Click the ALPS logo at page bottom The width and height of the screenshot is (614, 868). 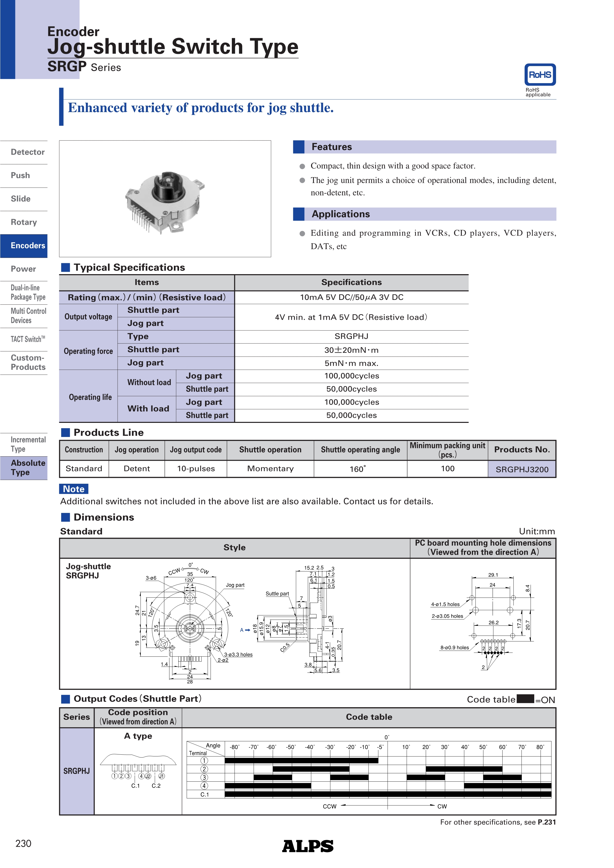[x=308, y=846]
